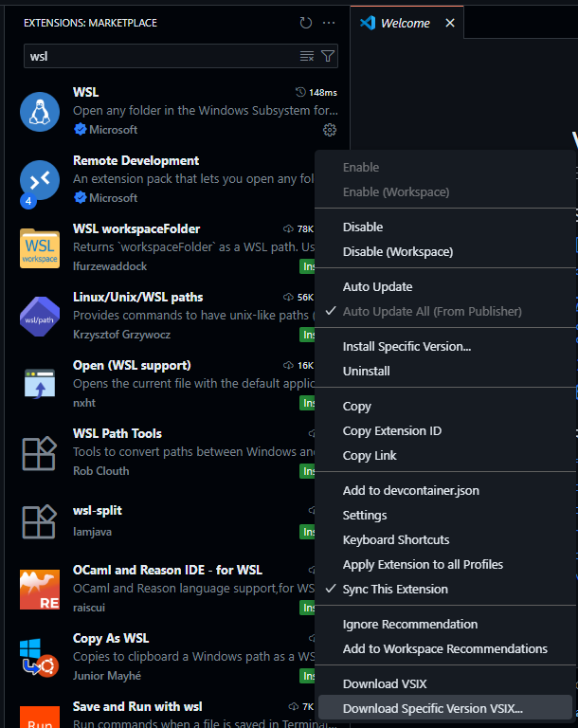The height and width of the screenshot is (728, 578).
Task: Click the Open (WSL support) icon
Action: 40,385
